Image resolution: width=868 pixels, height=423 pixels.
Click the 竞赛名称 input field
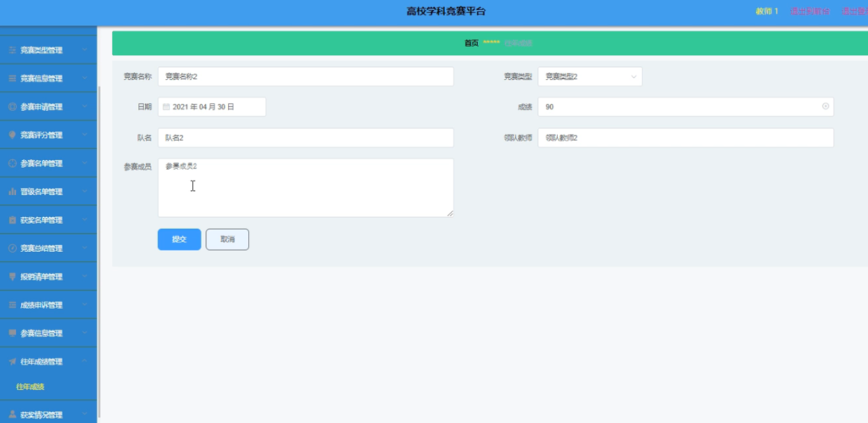click(x=305, y=76)
